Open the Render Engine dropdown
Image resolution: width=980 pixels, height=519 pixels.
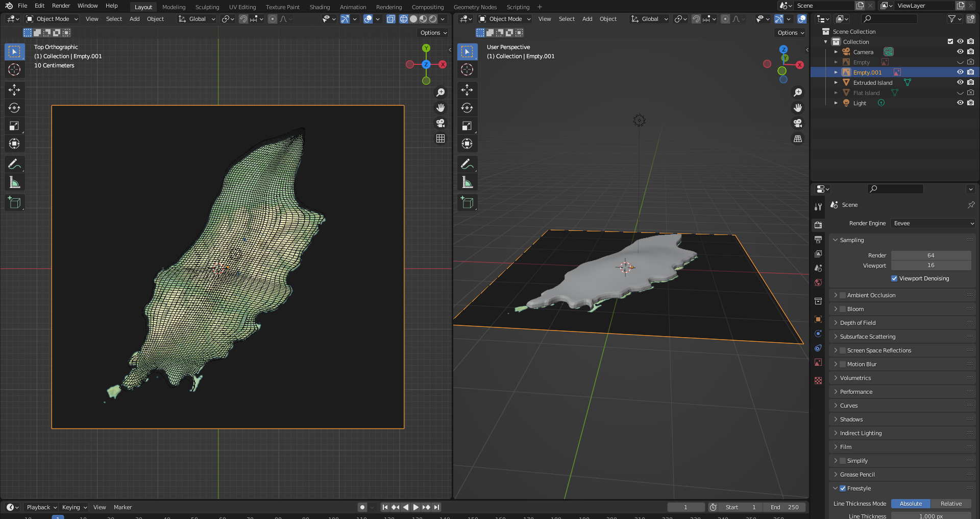(933, 223)
